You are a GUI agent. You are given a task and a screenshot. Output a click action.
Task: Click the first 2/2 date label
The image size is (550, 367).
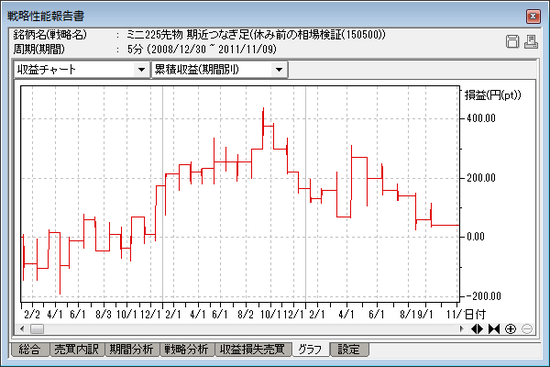coord(32,314)
